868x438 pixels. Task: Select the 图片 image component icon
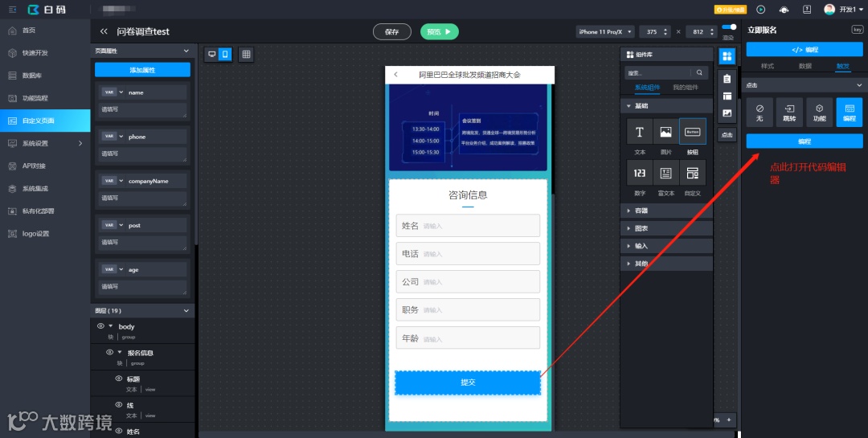click(666, 132)
